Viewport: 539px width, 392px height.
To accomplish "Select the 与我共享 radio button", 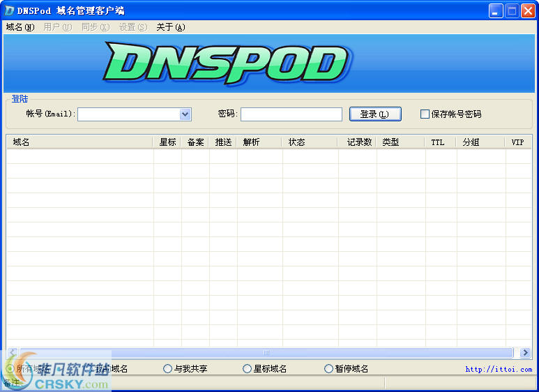I will pos(167,368).
